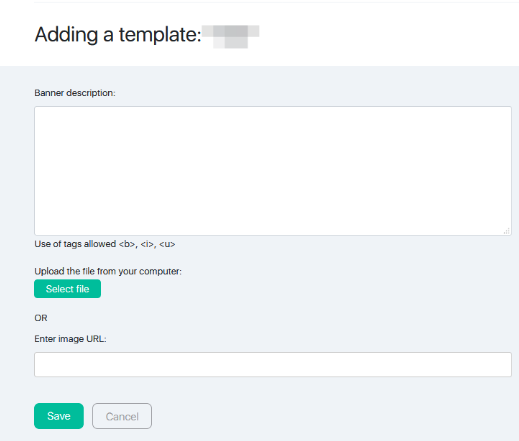Click the 'Adding a template:' heading
The width and height of the screenshot is (519, 441).
pos(118,35)
